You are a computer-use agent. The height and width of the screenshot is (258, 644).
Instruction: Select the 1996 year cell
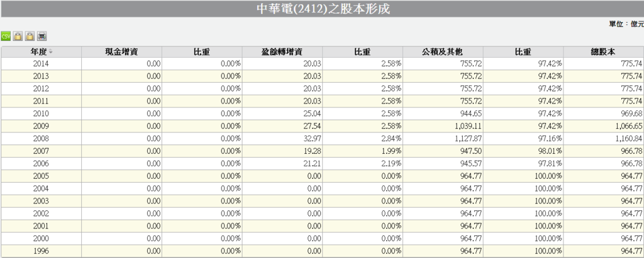click(41, 251)
